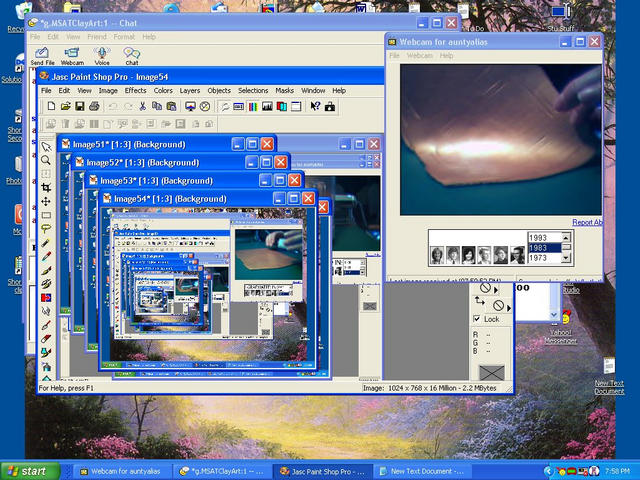This screenshot has height=480, width=640.
Task: Click the Start button
Action: tap(30, 471)
